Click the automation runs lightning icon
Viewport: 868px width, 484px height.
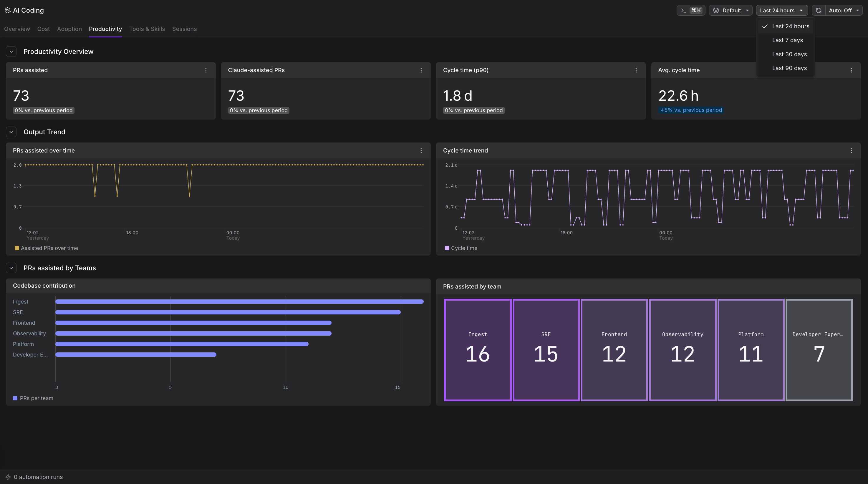click(8, 477)
